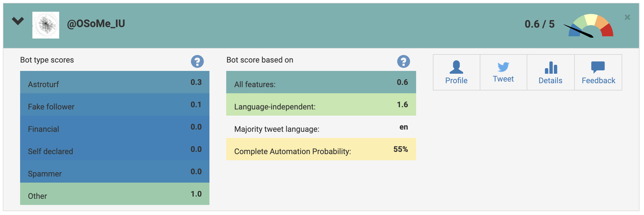Click the @OSoMe_IU account handle

pyautogui.click(x=96, y=24)
